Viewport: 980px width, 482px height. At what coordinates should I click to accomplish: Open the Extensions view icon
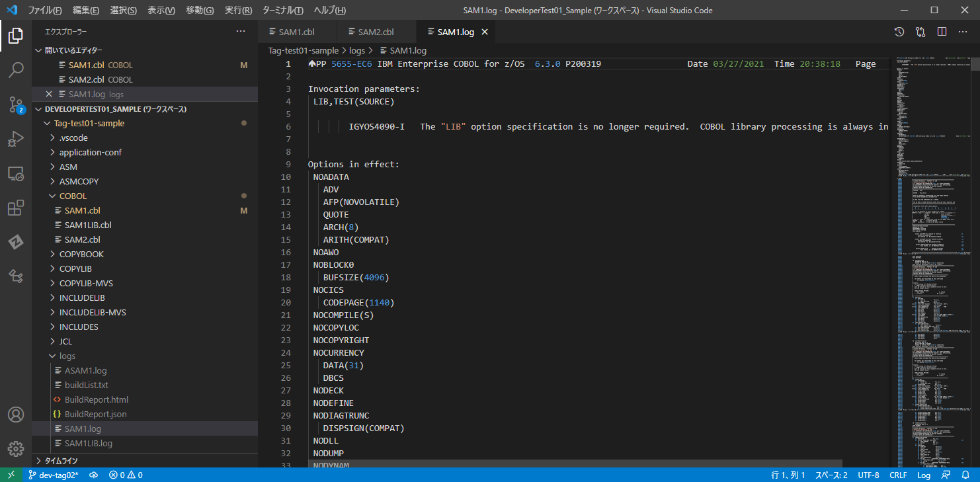pos(16,208)
